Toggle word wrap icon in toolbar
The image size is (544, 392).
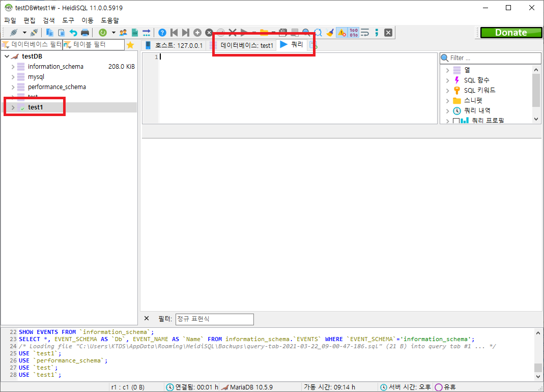(x=365, y=33)
